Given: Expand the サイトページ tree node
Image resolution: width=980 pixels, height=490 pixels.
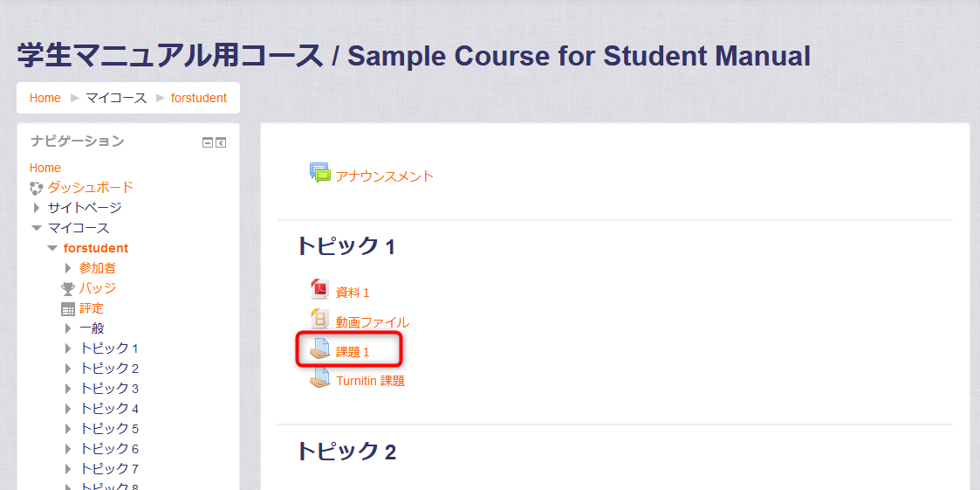Looking at the screenshot, I should point(37,208).
